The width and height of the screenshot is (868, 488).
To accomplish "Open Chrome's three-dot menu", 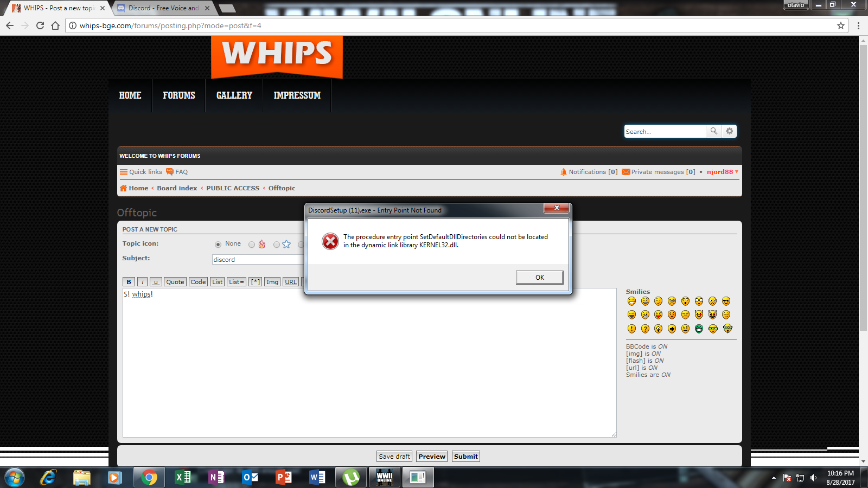I will (x=858, y=25).
